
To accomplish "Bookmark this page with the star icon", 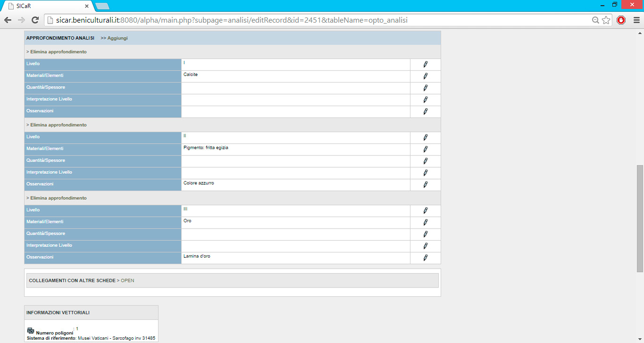I will (606, 20).
